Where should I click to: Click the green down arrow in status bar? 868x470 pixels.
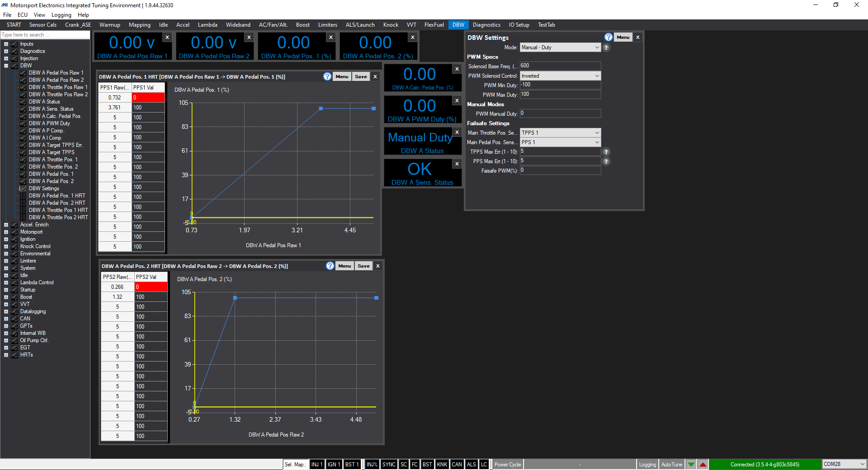[x=691, y=465]
